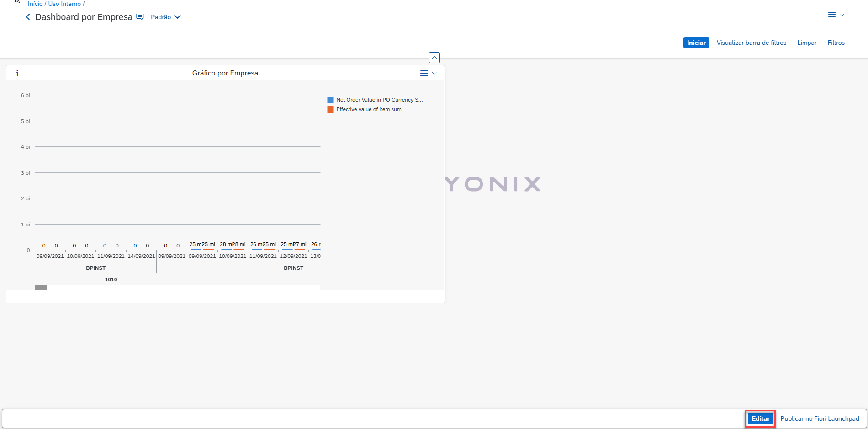The image size is (868, 429).
Task: Click the info icon on the chart card
Action: coord(17,73)
